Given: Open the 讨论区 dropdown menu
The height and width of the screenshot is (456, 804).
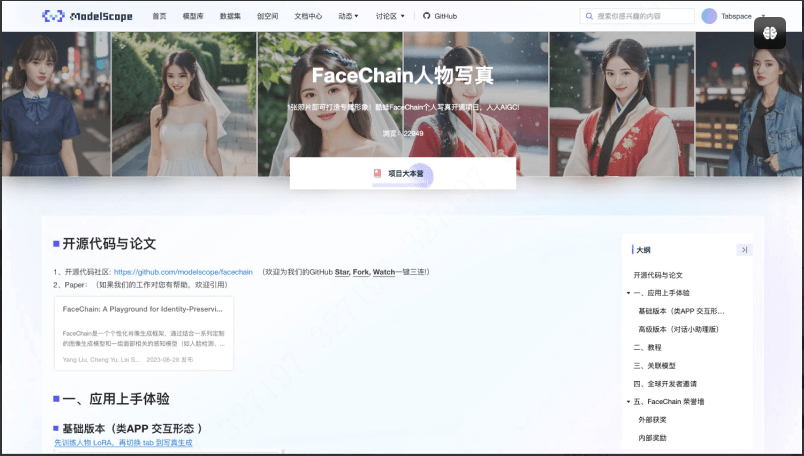Looking at the screenshot, I should 390,16.
